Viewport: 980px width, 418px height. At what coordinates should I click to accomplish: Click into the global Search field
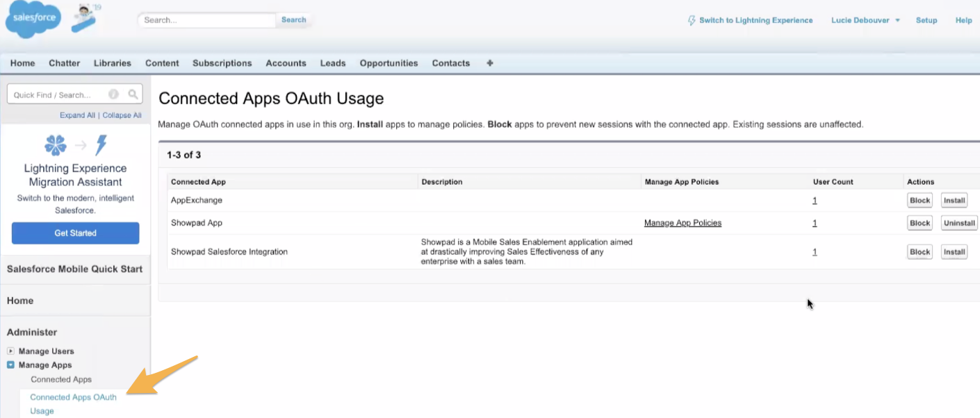[x=206, y=20]
